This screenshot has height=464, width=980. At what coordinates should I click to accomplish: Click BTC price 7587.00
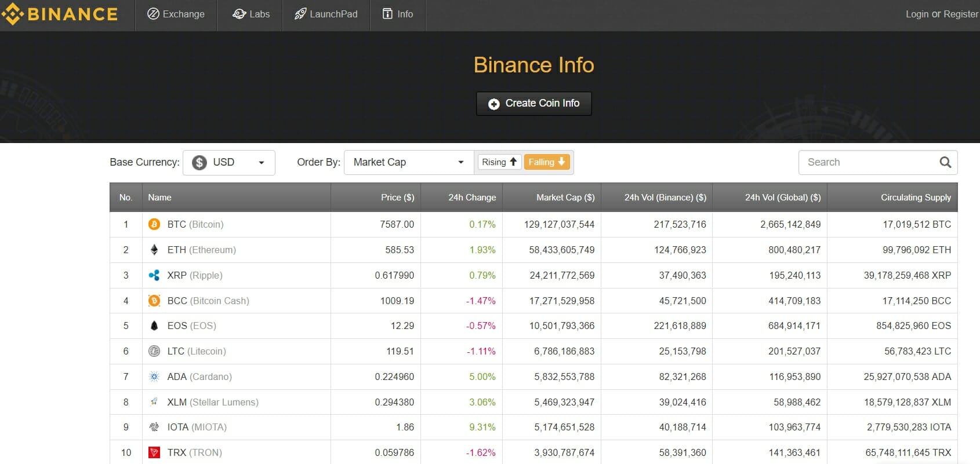[x=397, y=224]
